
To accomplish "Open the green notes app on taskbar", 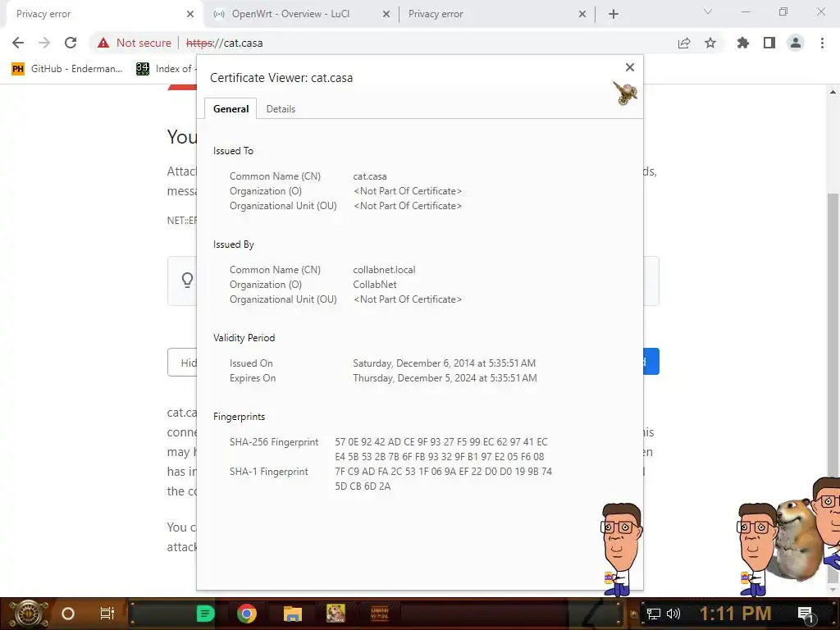I will tap(205, 614).
